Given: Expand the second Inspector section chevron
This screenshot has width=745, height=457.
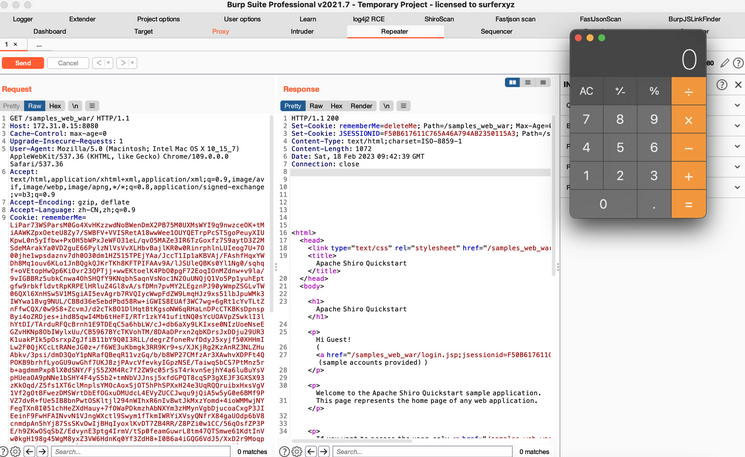Looking at the screenshot, I should click(x=737, y=126).
